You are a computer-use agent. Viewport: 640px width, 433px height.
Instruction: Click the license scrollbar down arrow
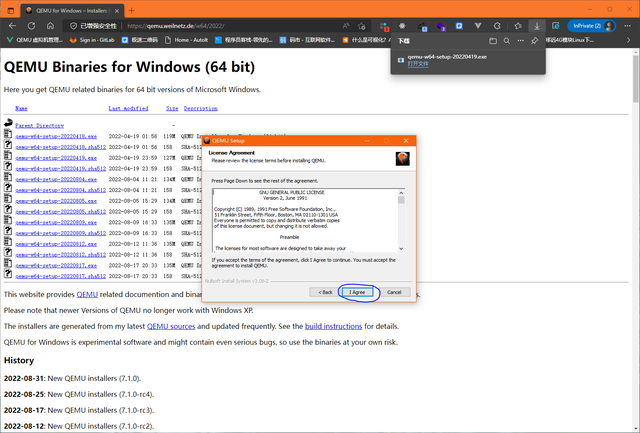click(401, 249)
